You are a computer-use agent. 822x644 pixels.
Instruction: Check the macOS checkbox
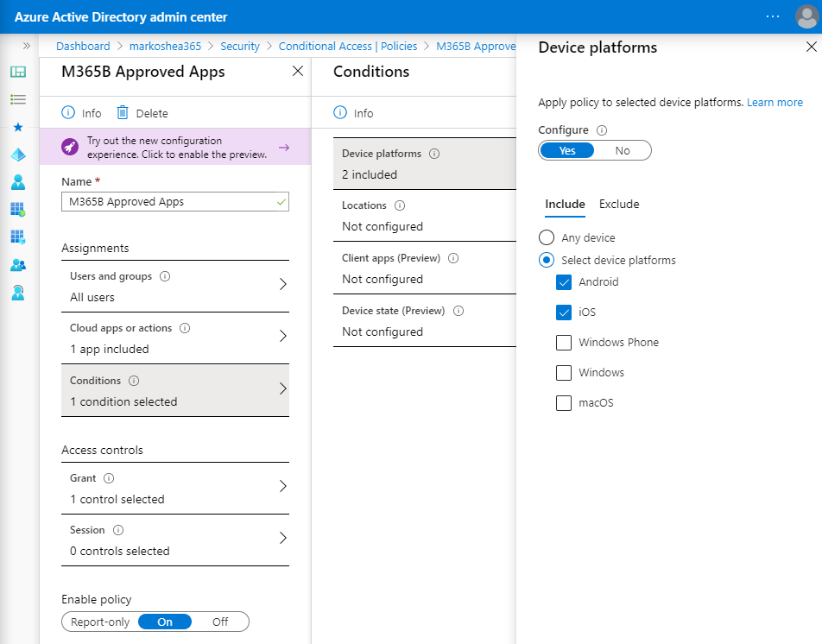tap(564, 403)
